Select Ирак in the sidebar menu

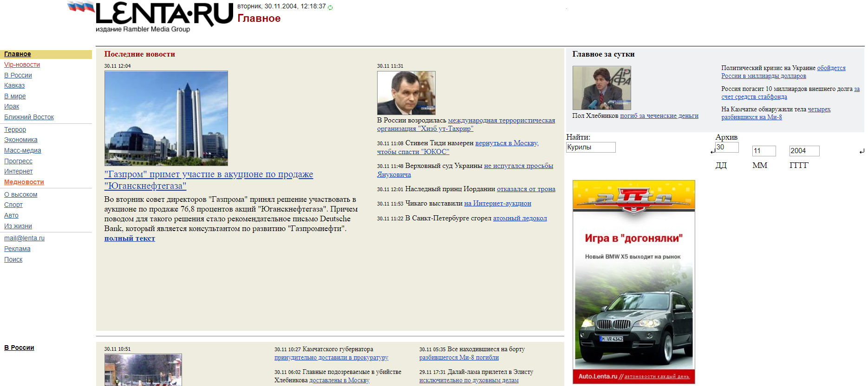[x=12, y=106]
